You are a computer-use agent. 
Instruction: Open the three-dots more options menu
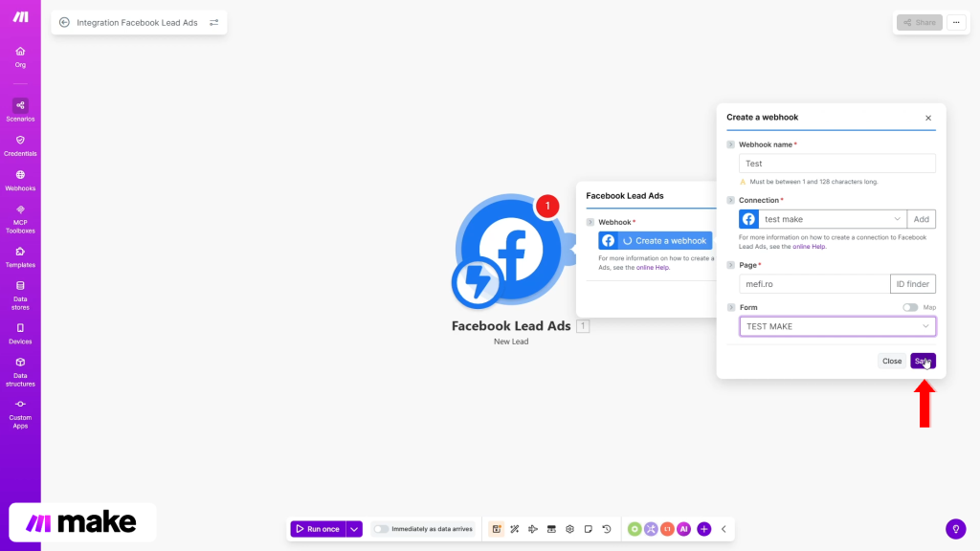tap(956, 23)
